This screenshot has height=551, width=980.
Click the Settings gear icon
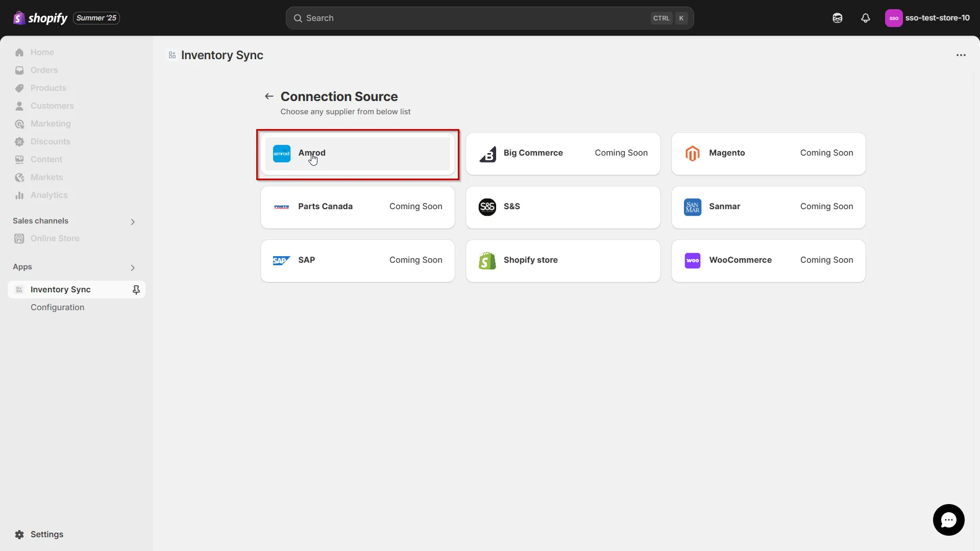[x=19, y=534]
